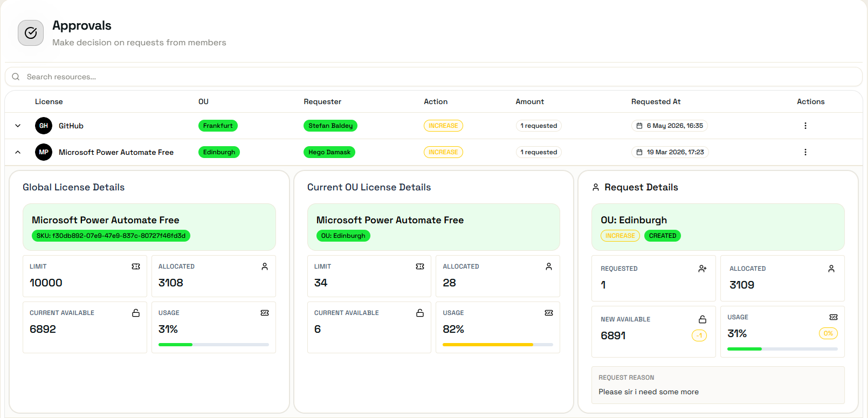Click the global limit value 10000

pos(46,283)
